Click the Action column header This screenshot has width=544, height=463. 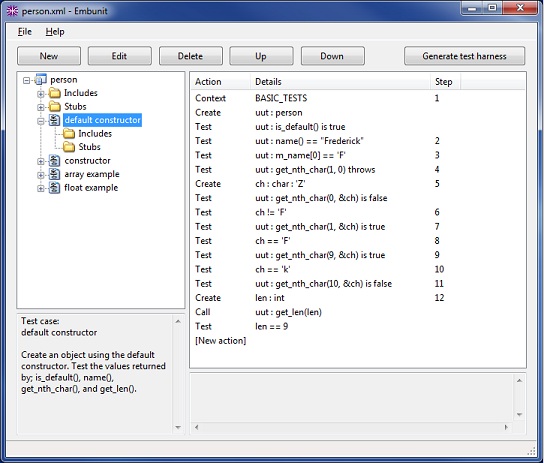click(220, 82)
